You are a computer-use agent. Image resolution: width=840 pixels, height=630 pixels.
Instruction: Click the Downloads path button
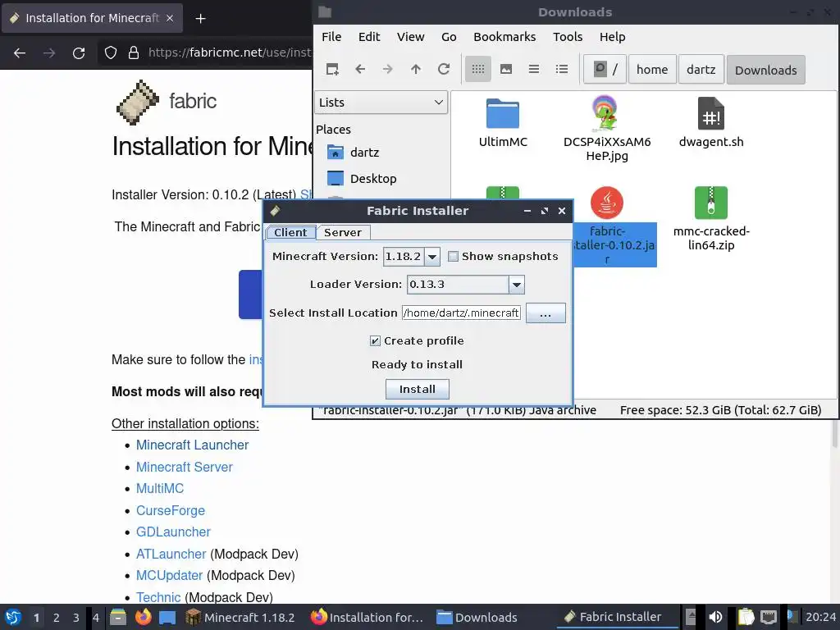coord(765,70)
